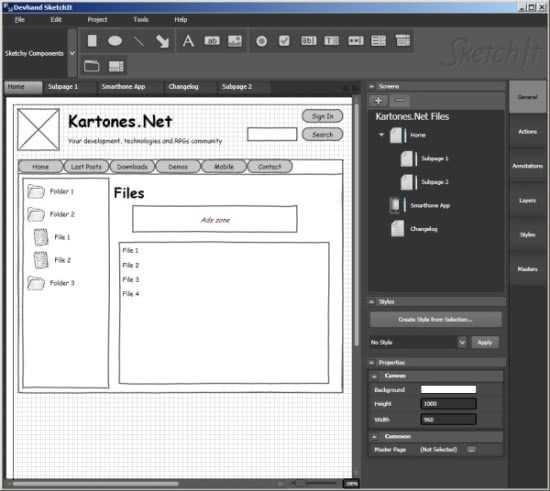Viewport: 550px width, 491px height.
Task: Open the Help menu
Action: 181,20
